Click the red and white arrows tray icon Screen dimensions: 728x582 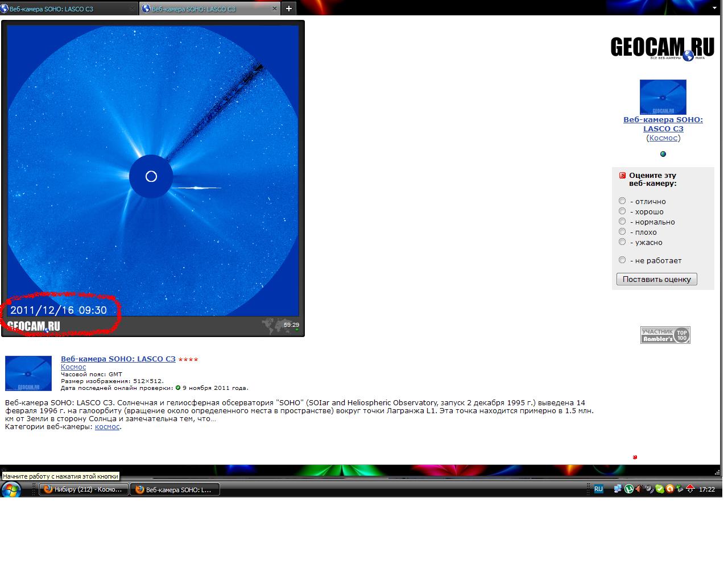click(x=690, y=488)
